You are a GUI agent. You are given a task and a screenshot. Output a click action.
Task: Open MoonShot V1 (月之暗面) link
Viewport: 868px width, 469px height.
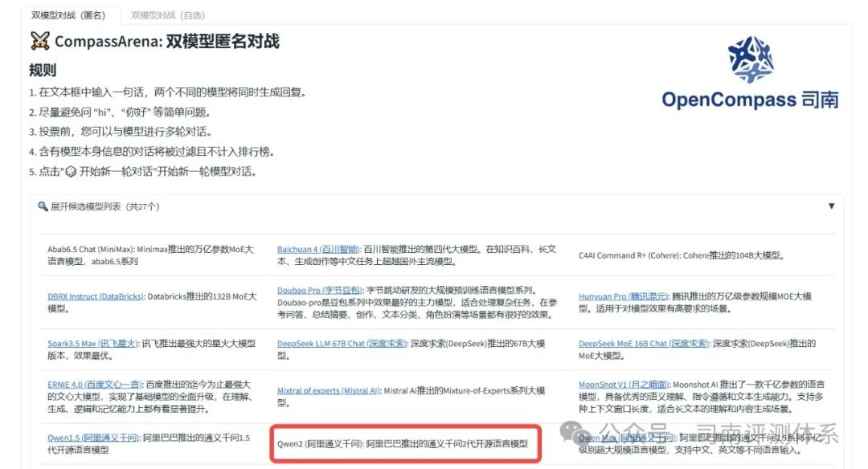point(624,385)
